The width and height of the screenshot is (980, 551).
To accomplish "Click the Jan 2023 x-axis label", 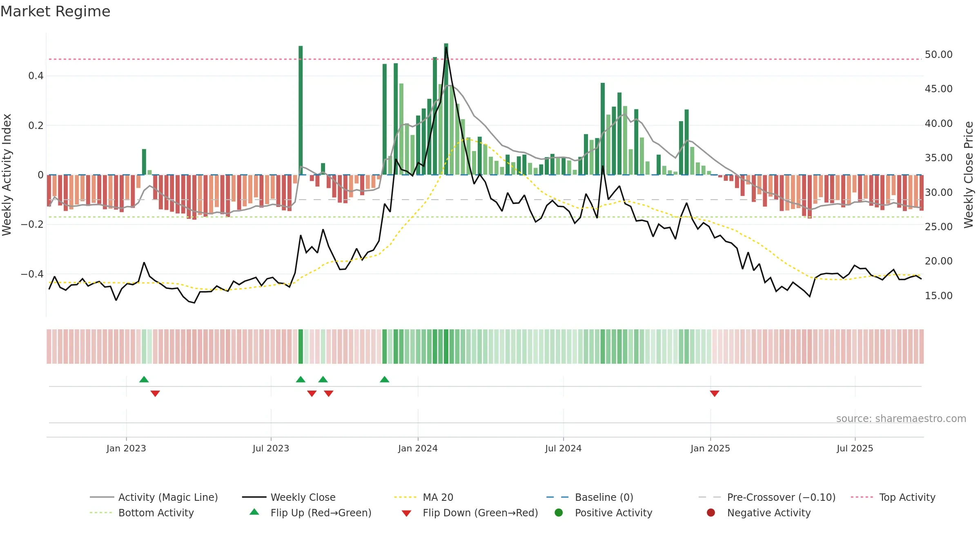I will click(126, 448).
